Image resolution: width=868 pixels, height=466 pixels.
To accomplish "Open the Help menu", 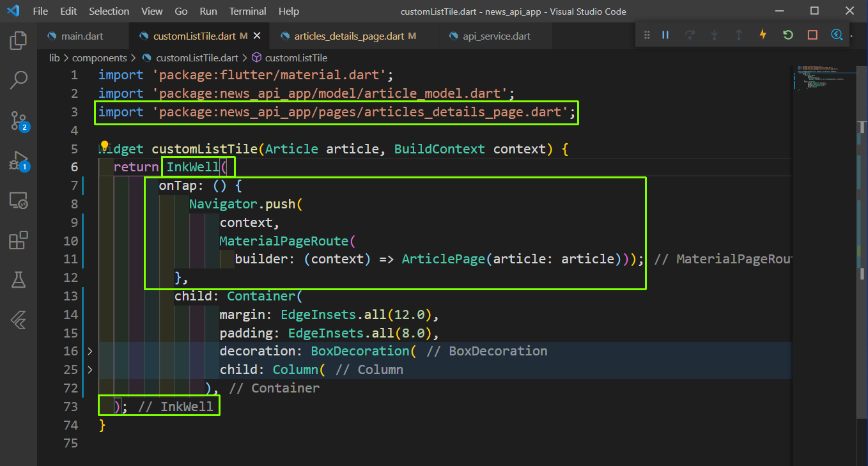I will tap(289, 12).
